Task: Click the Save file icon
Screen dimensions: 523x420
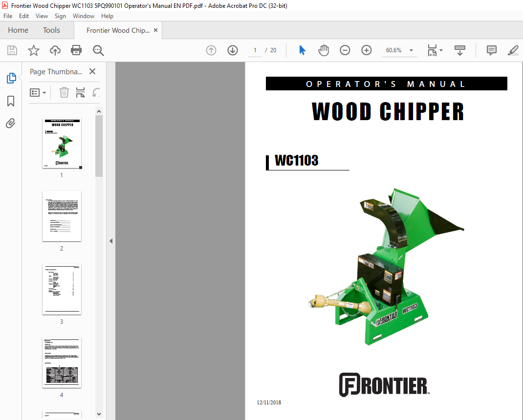Action: [12, 50]
